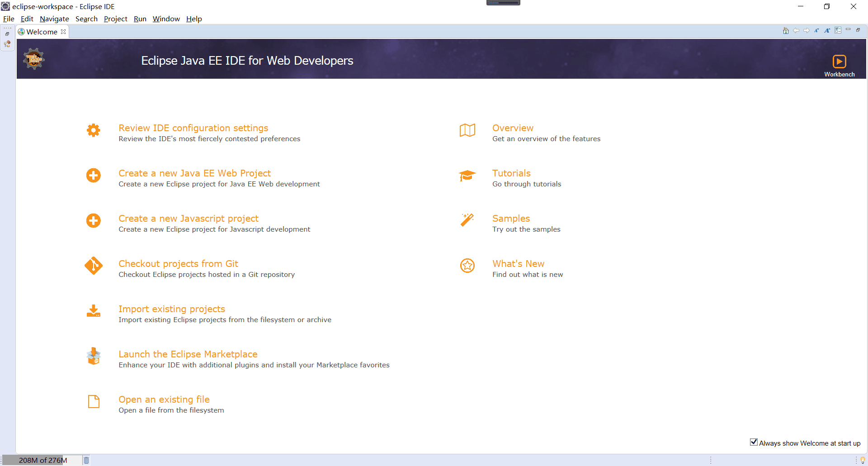Select the Welcome tab
The width and height of the screenshot is (868, 466).
[42, 32]
